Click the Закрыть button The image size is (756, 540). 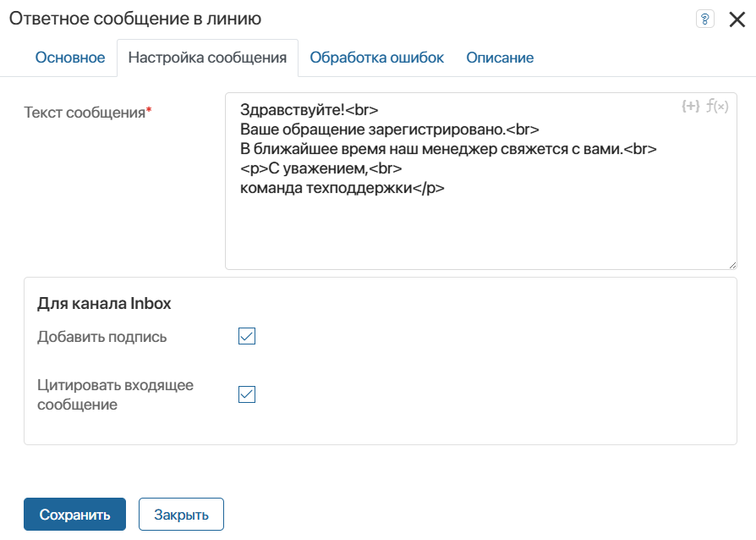coord(181,515)
